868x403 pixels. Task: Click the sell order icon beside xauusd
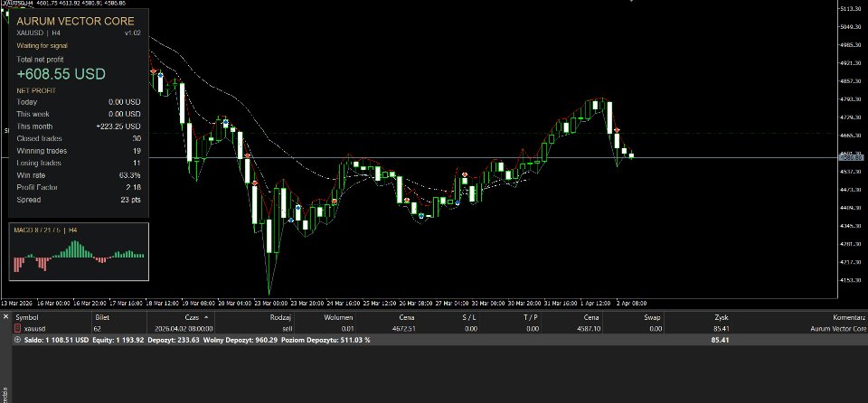click(x=17, y=329)
